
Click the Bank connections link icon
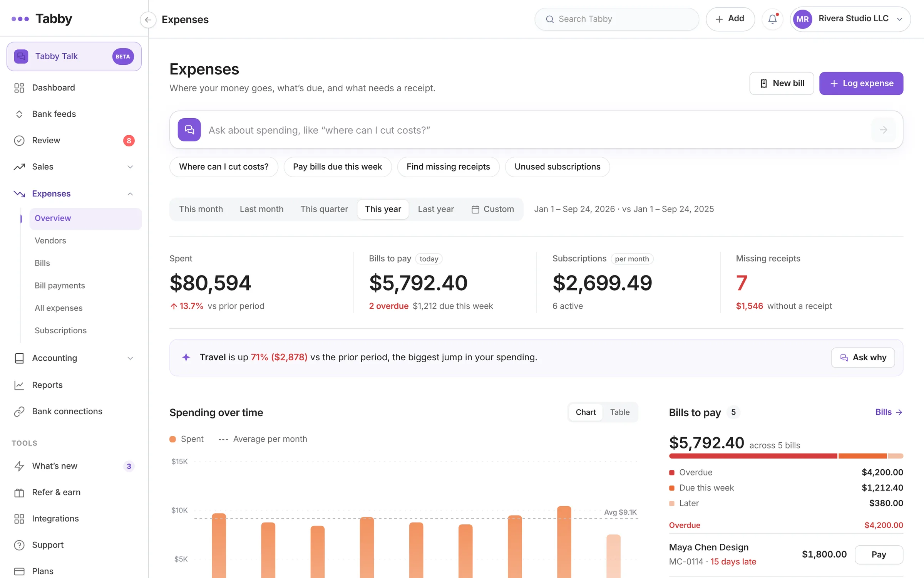coord(19,412)
